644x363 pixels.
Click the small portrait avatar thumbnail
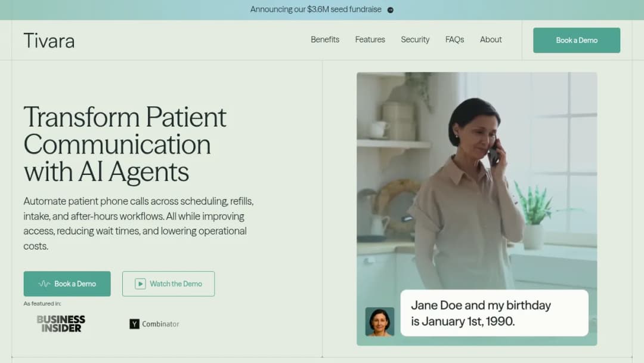coord(379,321)
